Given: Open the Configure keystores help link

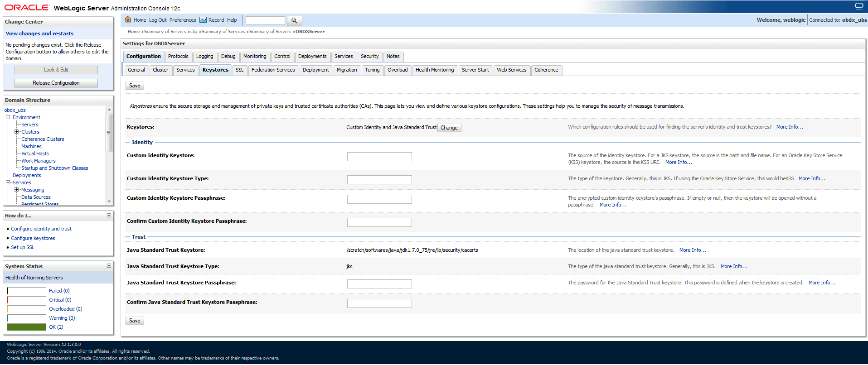Looking at the screenshot, I should [33, 238].
